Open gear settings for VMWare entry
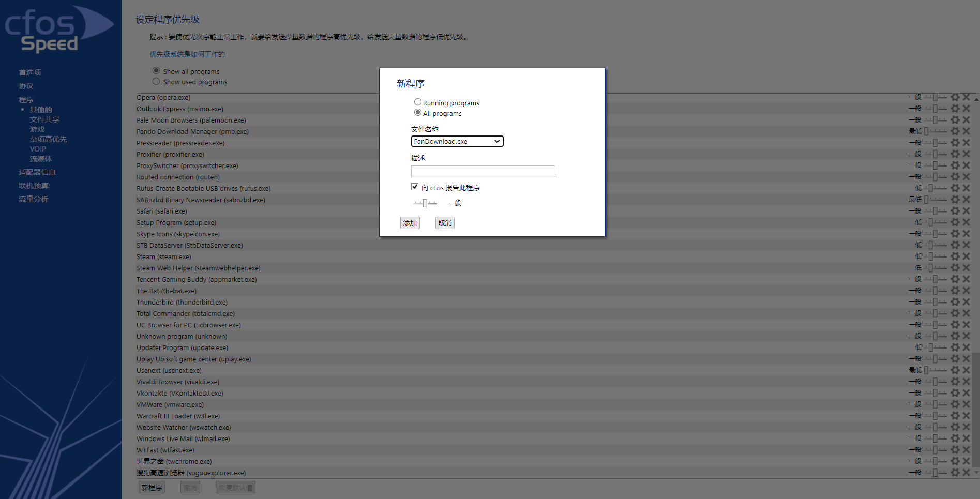Viewport: 980px width, 499px height. click(954, 404)
